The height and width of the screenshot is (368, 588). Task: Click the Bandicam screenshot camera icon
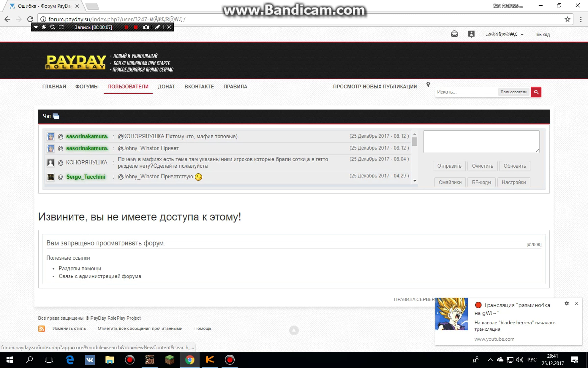[146, 27]
